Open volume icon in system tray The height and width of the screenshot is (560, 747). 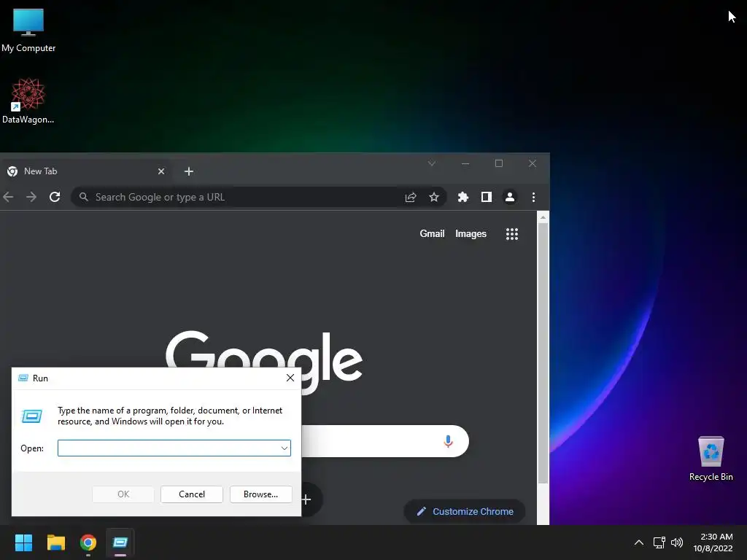(677, 542)
